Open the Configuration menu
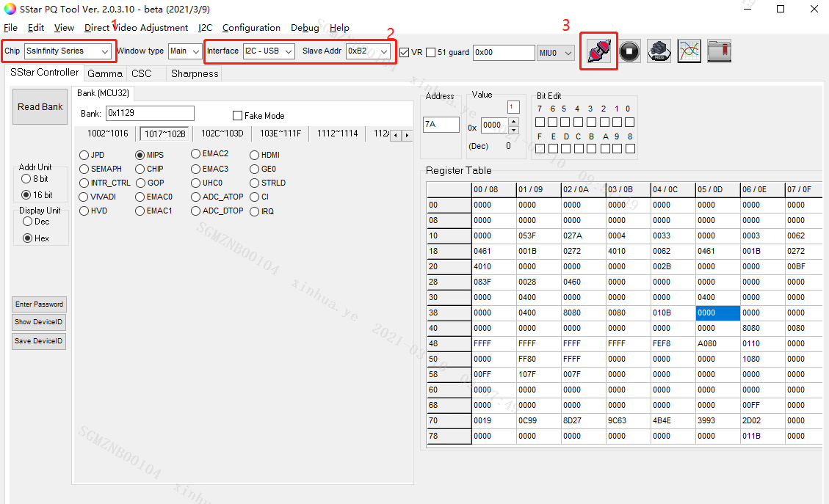829x504 pixels. [x=251, y=28]
